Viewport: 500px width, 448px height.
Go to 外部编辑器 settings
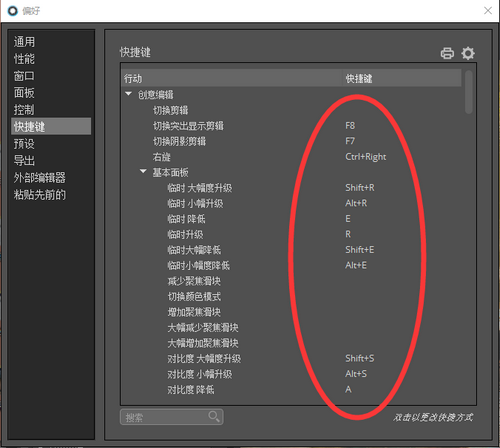pyautogui.click(x=39, y=178)
